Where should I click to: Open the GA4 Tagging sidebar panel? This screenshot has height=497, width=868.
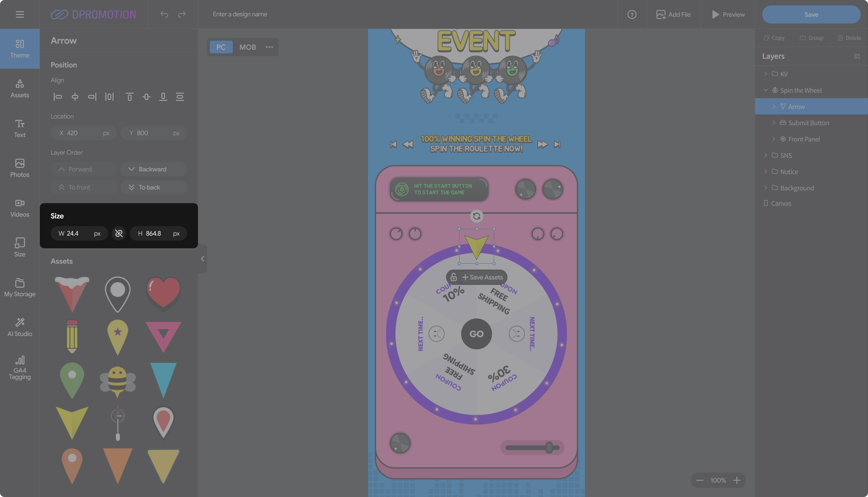point(19,367)
